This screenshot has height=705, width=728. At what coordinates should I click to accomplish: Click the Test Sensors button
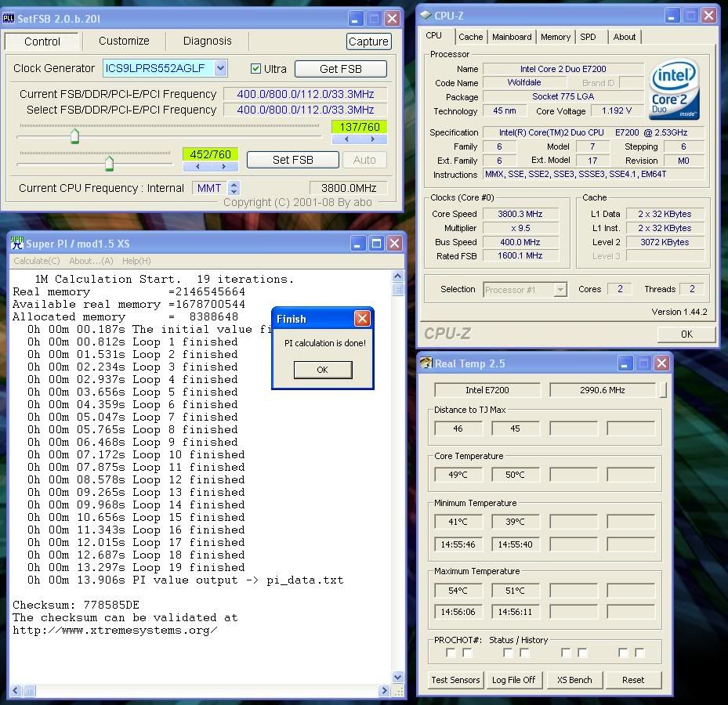pyautogui.click(x=455, y=680)
